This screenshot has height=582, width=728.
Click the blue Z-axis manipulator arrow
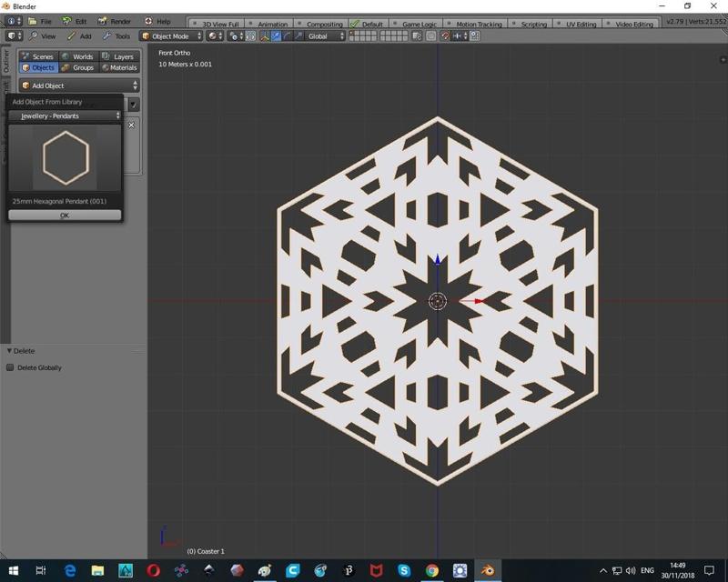pyautogui.click(x=438, y=260)
